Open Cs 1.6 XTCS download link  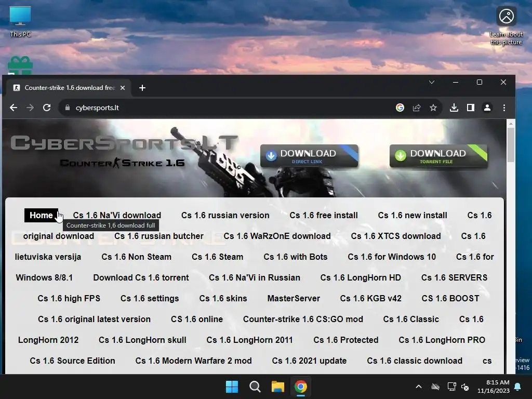coord(396,236)
